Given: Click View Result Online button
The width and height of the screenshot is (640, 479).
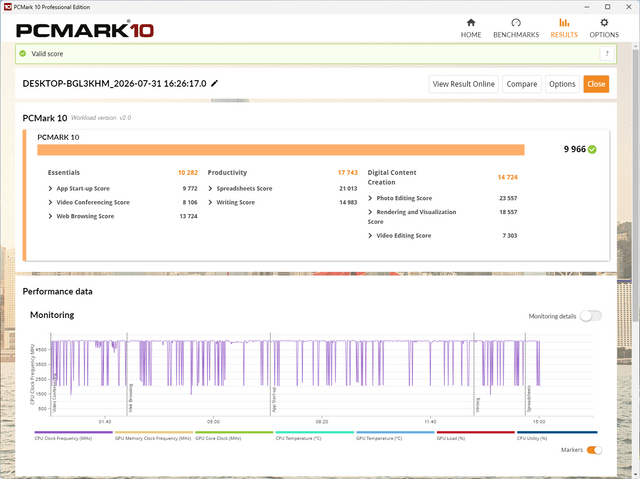Looking at the screenshot, I should [x=464, y=84].
